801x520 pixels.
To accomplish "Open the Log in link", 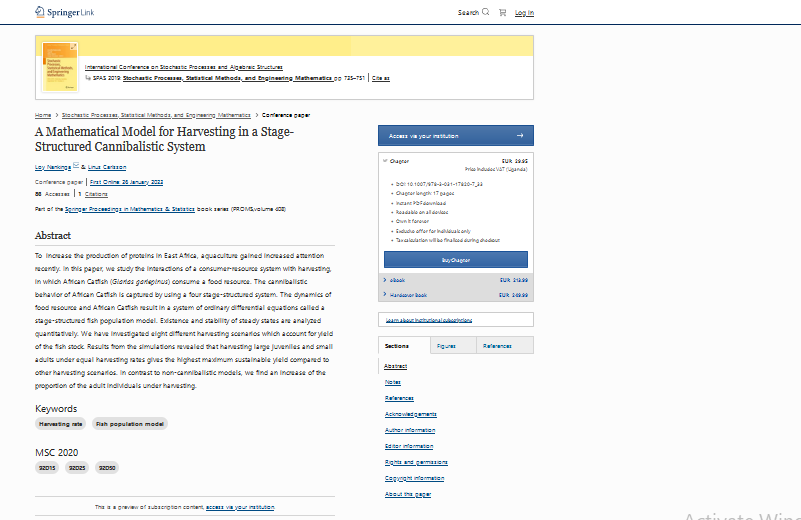I will (524, 13).
